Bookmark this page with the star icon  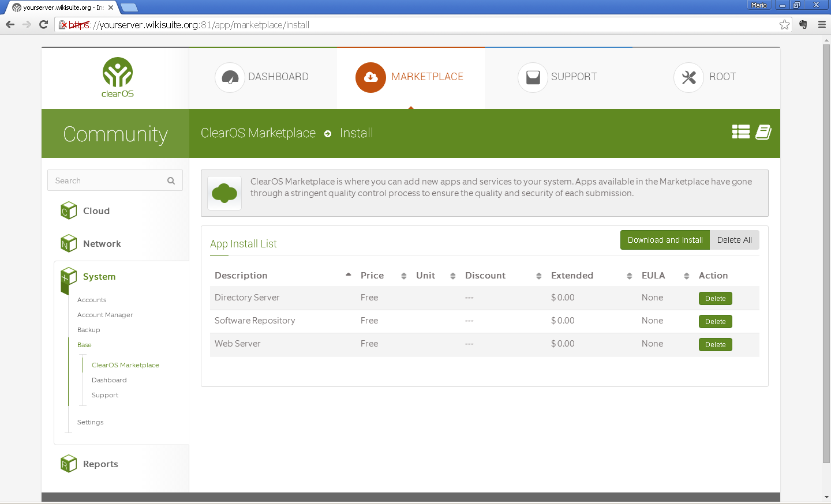point(784,25)
